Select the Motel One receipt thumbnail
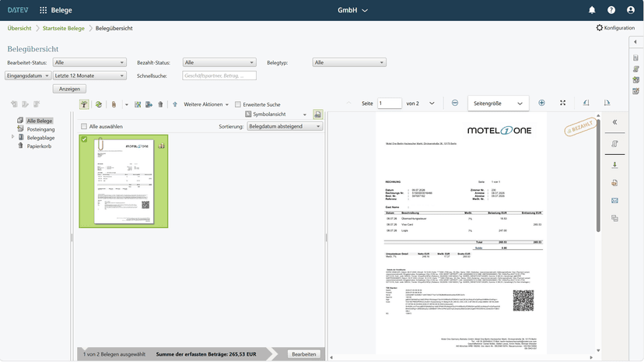Viewport: 644px width, 362px height. [124, 181]
